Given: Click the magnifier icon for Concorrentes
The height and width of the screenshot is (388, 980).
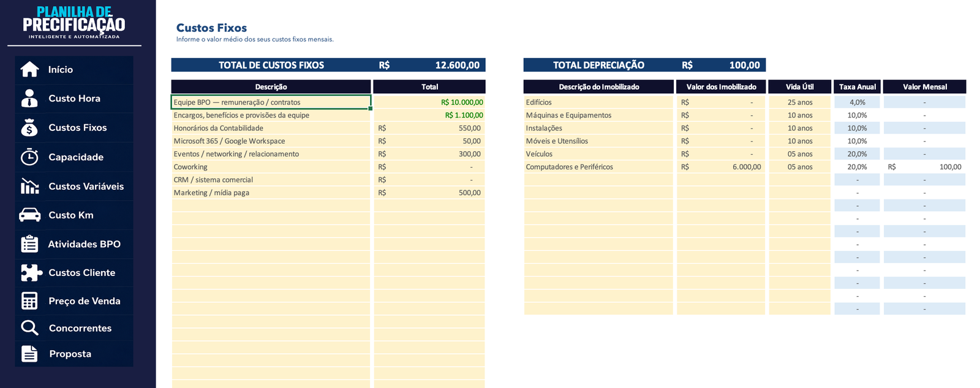Looking at the screenshot, I should (x=29, y=328).
